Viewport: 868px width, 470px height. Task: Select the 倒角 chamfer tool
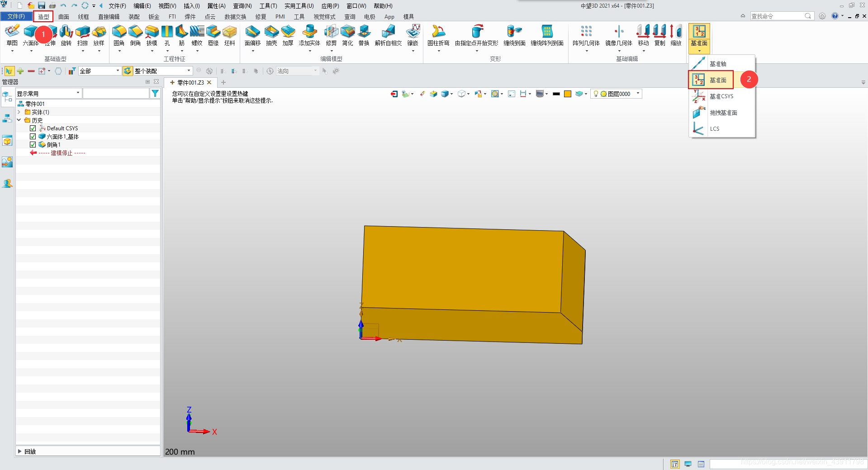pos(135,36)
